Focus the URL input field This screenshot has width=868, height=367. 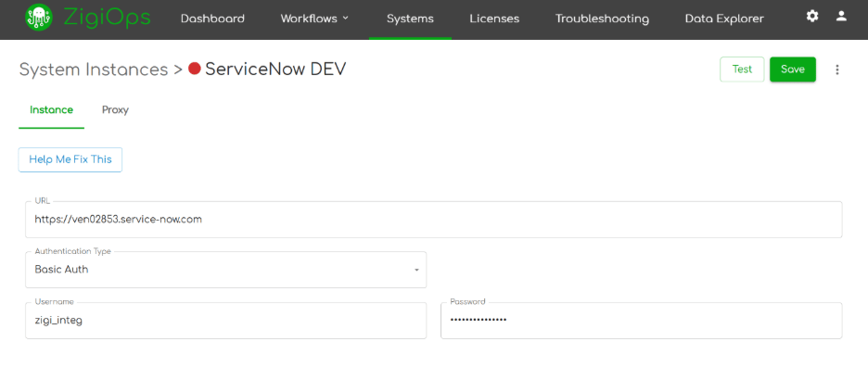434,220
